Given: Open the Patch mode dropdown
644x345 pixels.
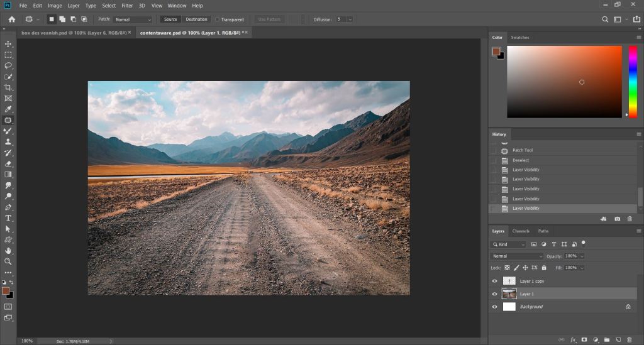Looking at the screenshot, I should 133,19.
